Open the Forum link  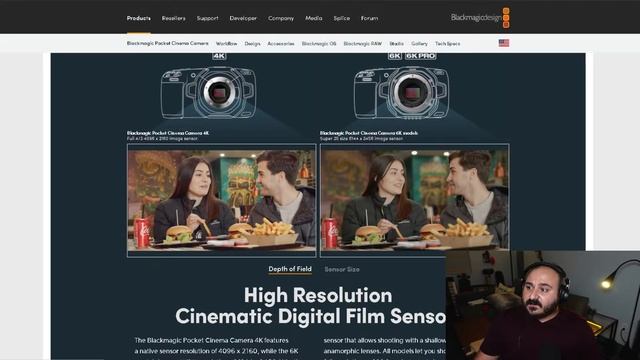369,18
